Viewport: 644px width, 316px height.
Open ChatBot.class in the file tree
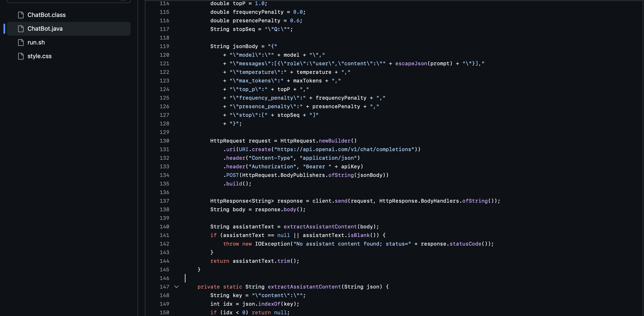point(46,15)
